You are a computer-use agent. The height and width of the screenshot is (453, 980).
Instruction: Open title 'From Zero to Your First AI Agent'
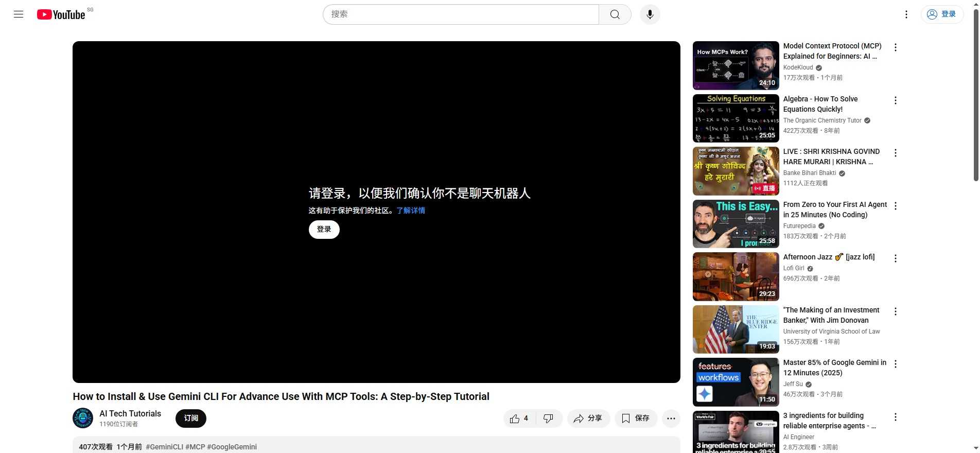point(835,210)
